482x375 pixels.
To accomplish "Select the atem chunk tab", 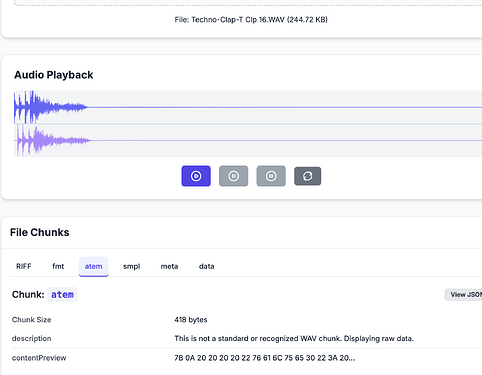I will point(93,266).
